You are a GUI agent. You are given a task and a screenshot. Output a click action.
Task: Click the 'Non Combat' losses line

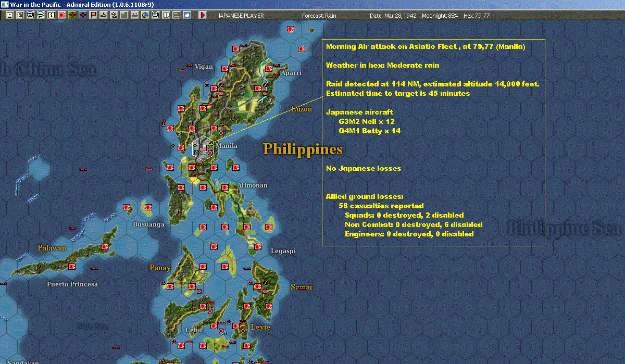click(414, 225)
